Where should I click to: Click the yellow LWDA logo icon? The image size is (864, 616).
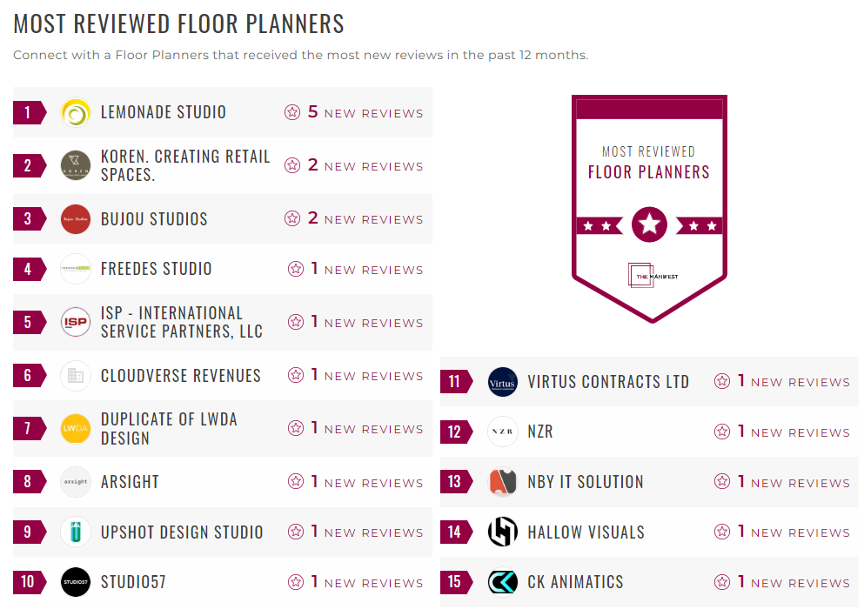[76, 428]
